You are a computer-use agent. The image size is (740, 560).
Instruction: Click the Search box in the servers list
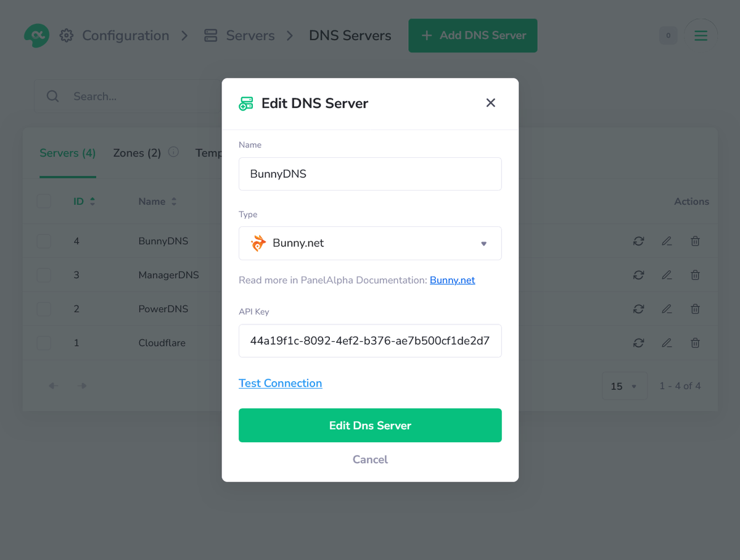128,96
